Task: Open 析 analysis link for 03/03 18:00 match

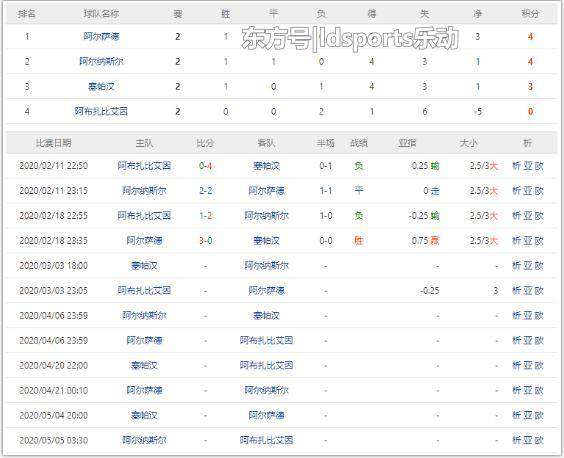Action: [517, 266]
